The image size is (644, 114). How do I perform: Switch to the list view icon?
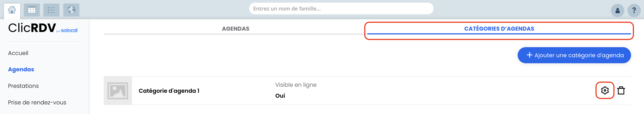click(51, 10)
